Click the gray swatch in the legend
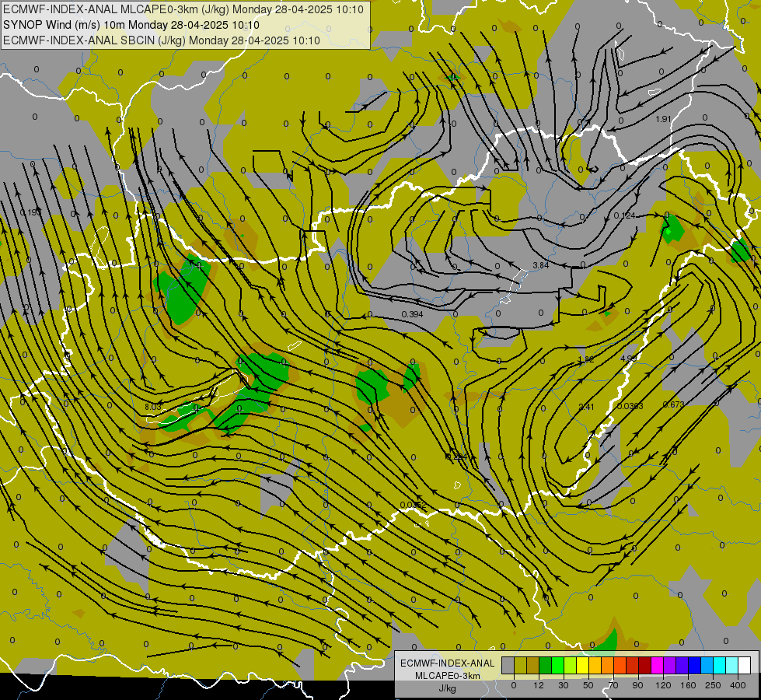 click(508, 665)
